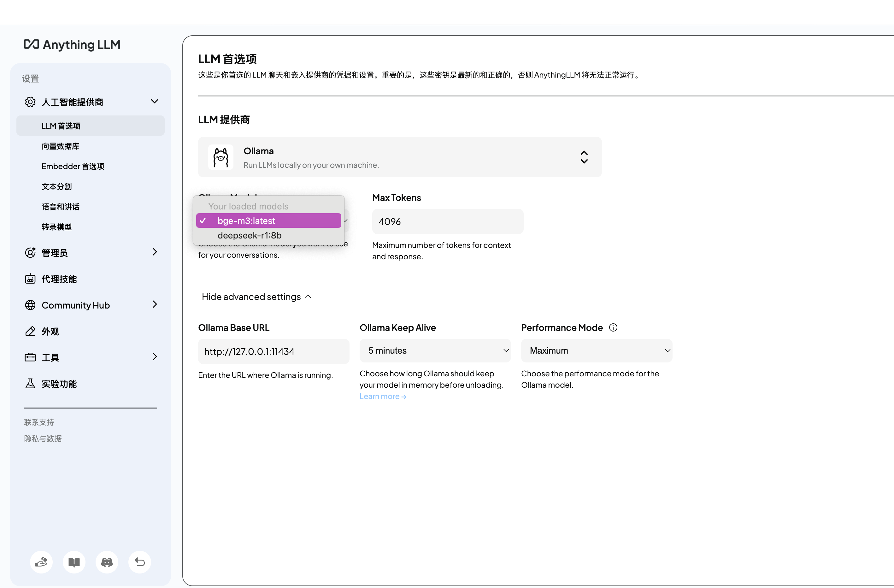Click the back arrow icon in footer
894x588 pixels.
pos(139,562)
